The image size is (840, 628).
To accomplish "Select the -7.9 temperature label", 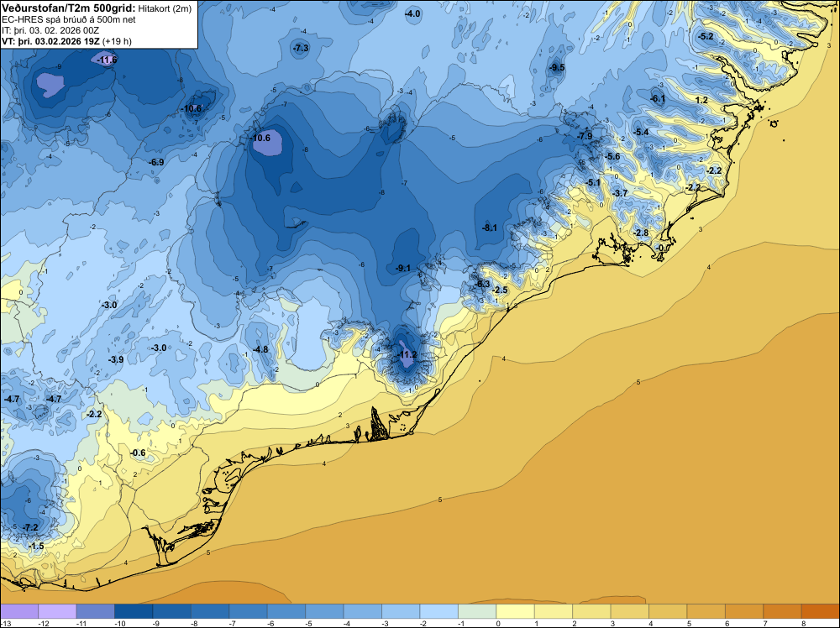I will pos(585,136).
